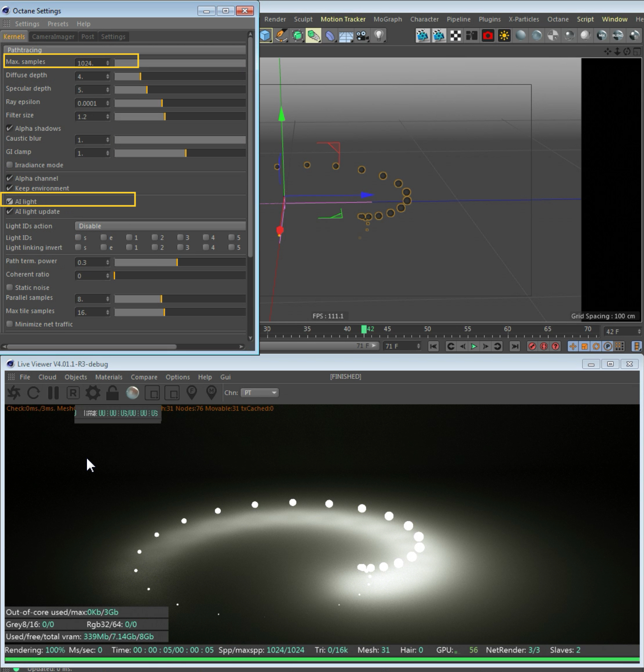Image resolution: width=644 pixels, height=672 pixels.
Task: Click the material picker M pin icon
Action: pos(211,393)
